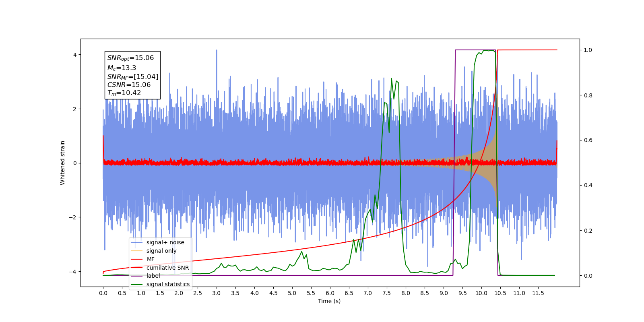Click x-axis tick label 10.5
The image size is (644, 322).
click(x=500, y=293)
